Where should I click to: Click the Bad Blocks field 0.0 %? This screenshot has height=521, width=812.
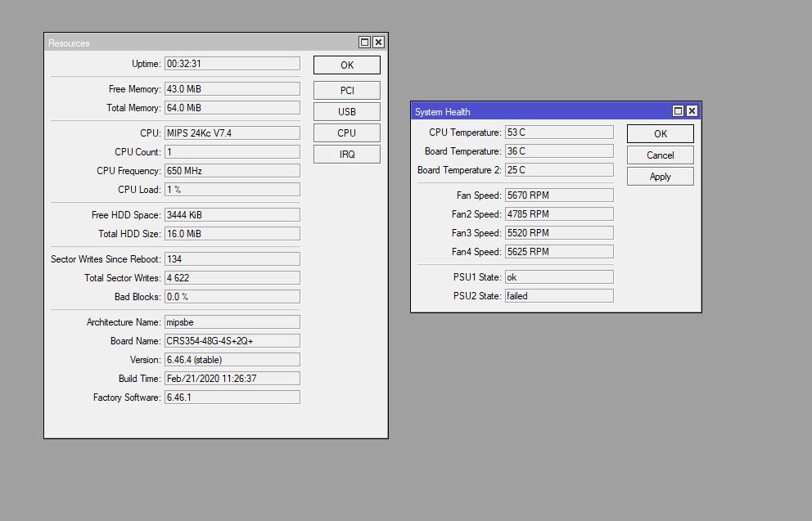point(232,296)
